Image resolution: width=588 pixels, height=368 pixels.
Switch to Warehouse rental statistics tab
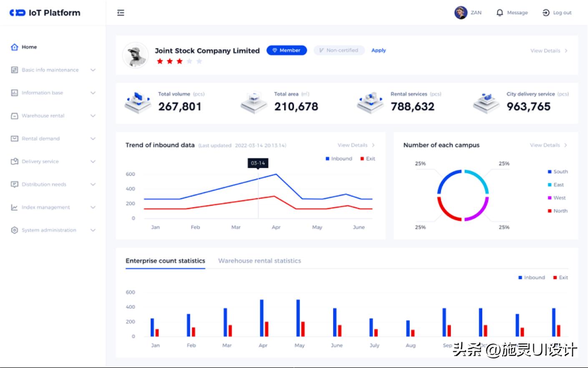pyautogui.click(x=259, y=261)
